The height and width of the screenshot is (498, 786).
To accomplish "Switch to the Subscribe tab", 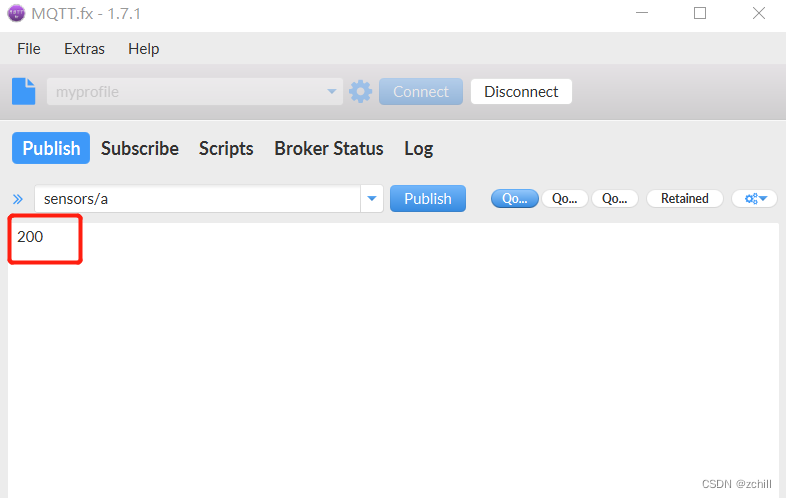I will pos(140,148).
